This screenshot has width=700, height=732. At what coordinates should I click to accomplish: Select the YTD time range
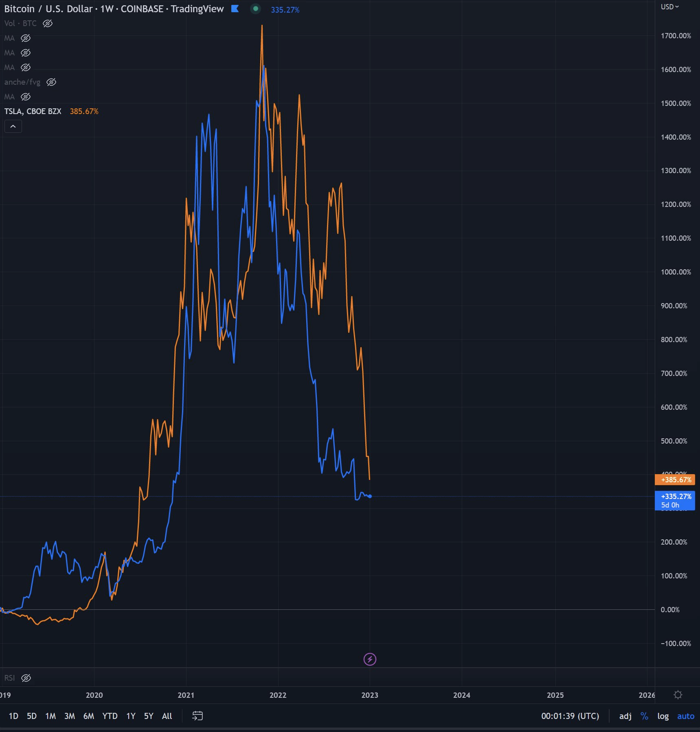(x=110, y=716)
